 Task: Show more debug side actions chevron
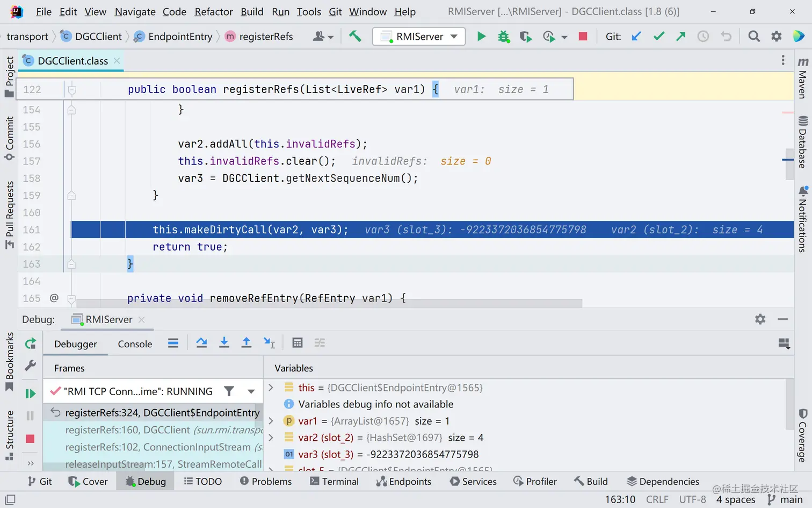pos(30,463)
